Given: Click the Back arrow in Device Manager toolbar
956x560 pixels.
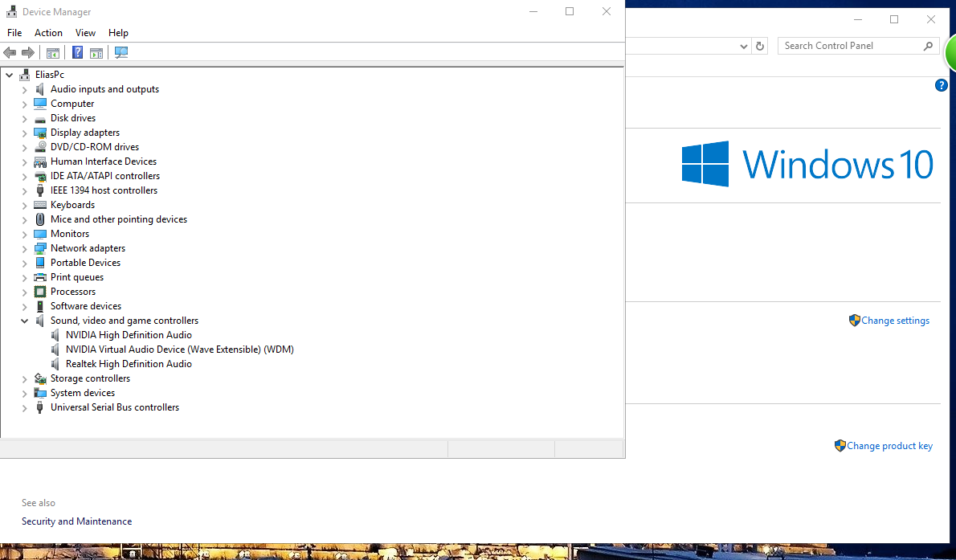Looking at the screenshot, I should tap(10, 52).
